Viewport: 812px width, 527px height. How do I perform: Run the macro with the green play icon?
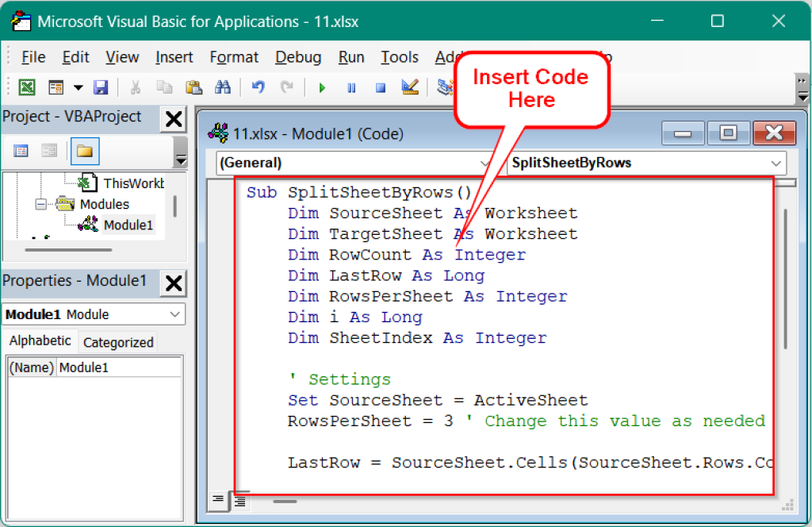(321, 87)
